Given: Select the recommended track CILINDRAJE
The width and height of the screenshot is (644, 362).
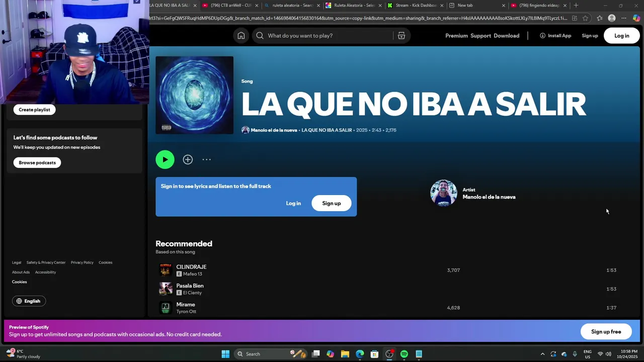Looking at the screenshot, I should point(191,267).
